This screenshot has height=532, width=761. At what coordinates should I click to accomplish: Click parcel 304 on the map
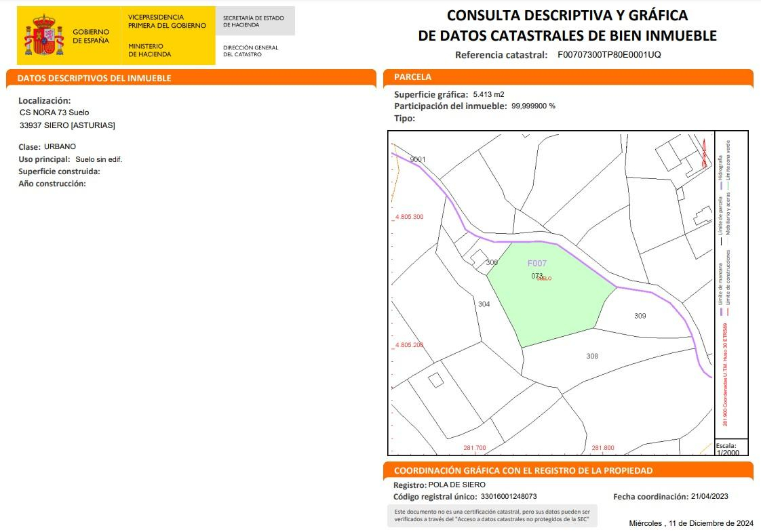pos(484,304)
